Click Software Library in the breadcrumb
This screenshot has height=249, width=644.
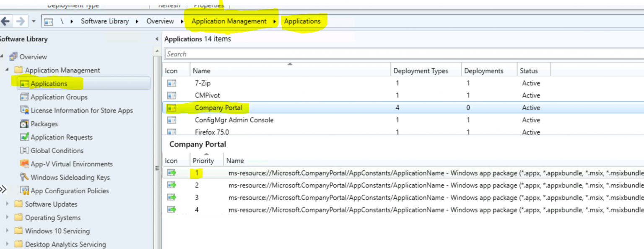104,21
